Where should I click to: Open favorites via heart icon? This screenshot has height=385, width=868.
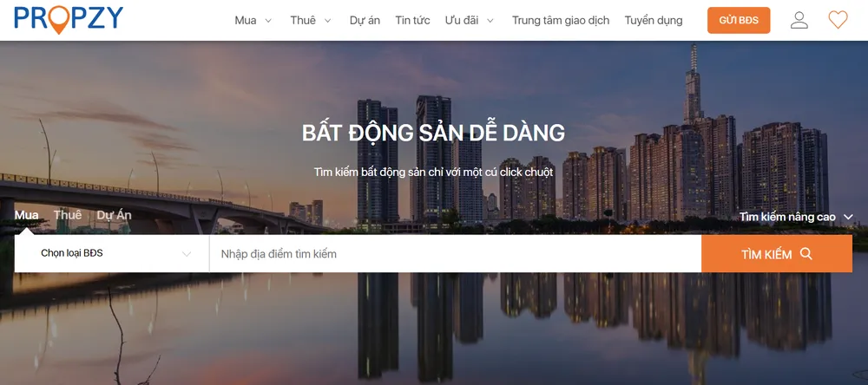(x=838, y=20)
